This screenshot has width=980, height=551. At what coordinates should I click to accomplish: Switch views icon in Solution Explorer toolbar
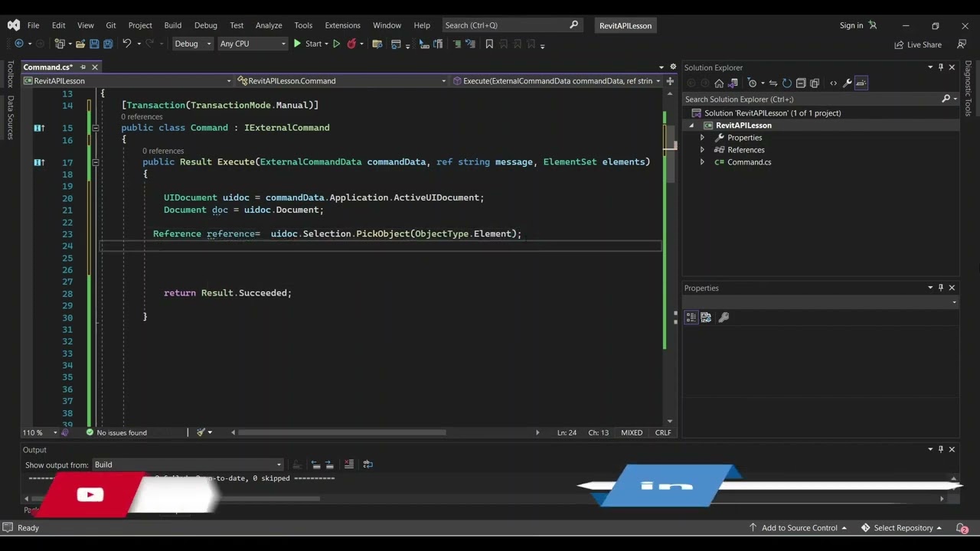click(733, 83)
